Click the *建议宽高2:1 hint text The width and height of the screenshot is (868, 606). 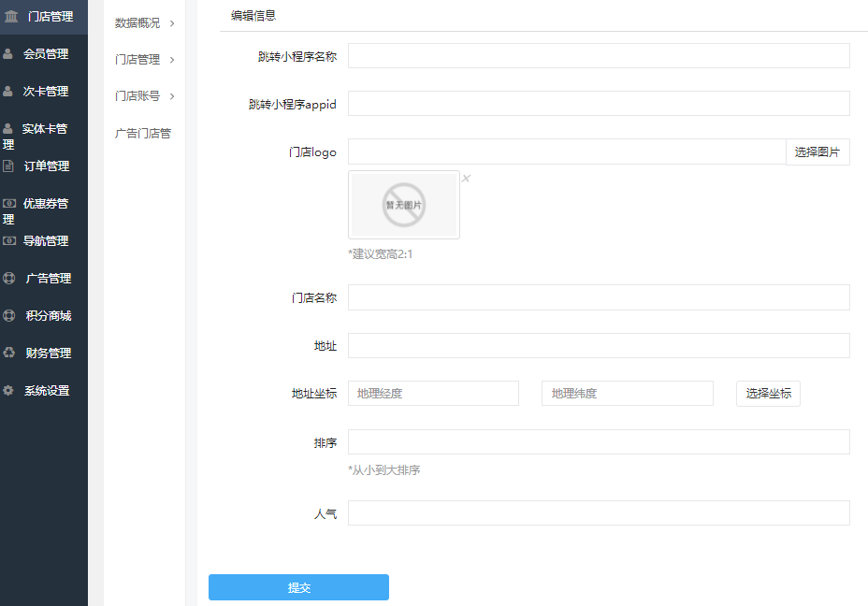pos(381,254)
